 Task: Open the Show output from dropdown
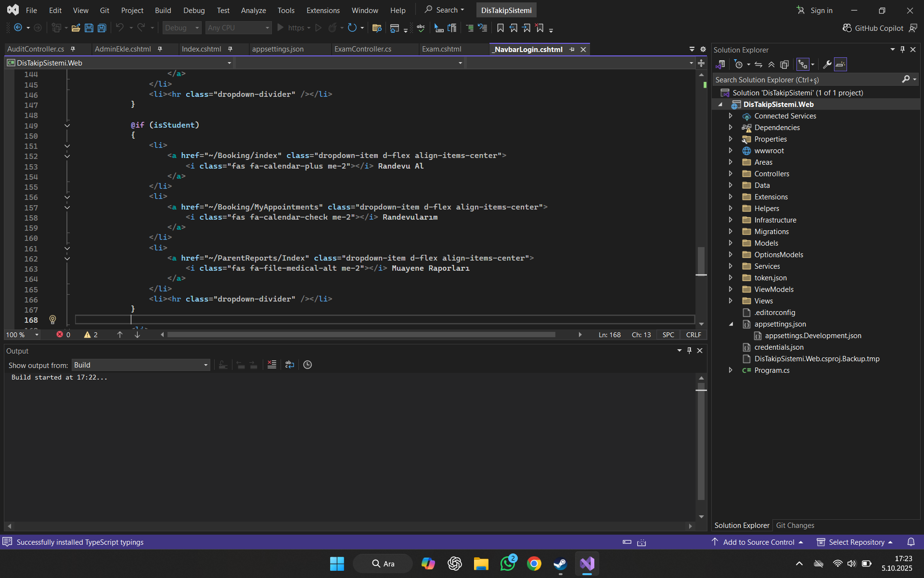pyautogui.click(x=141, y=365)
